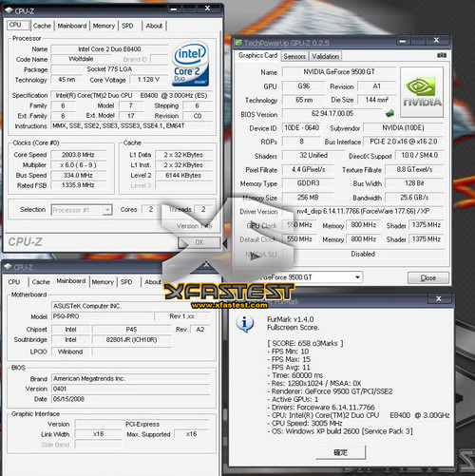The width and height of the screenshot is (475, 476).
Task: Open the Memory tab in bottom CPU-Z
Action: click(x=103, y=282)
